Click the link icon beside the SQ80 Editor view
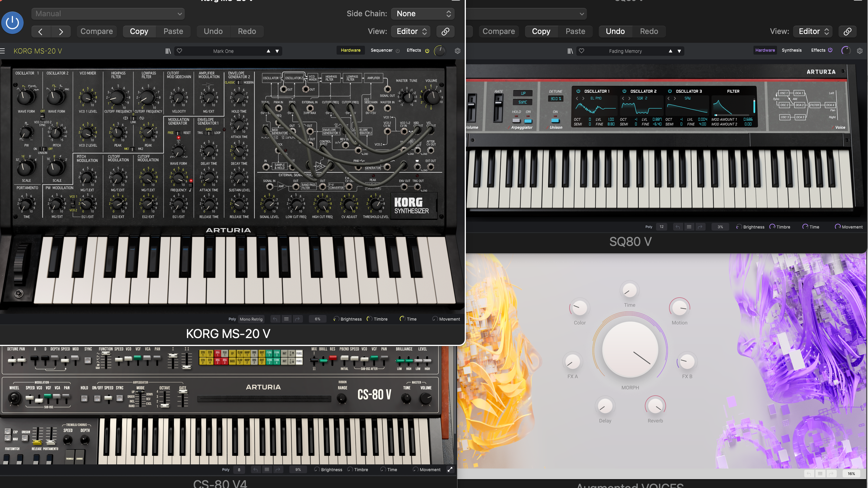The height and width of the screenshot is (488, 868). [847, 31]
